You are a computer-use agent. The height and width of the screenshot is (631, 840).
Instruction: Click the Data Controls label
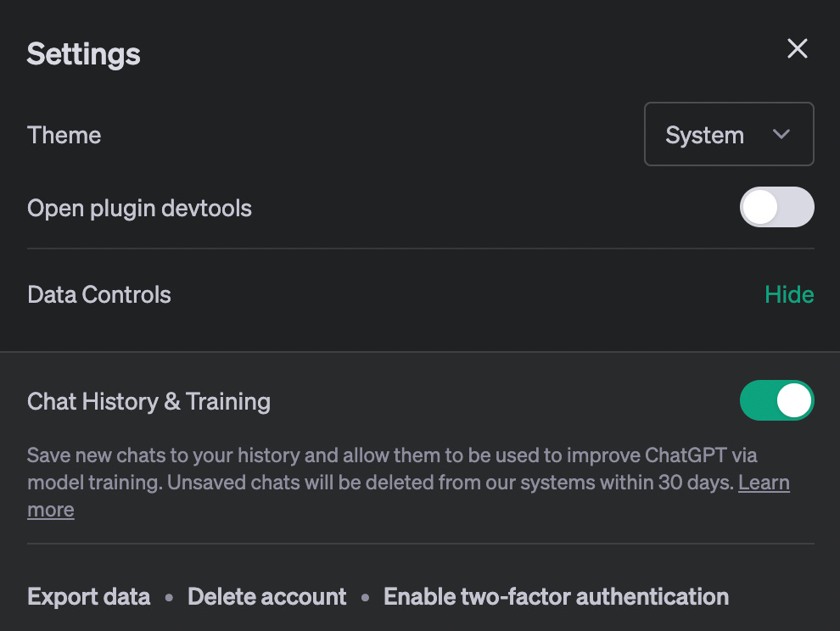coord(99,294)
